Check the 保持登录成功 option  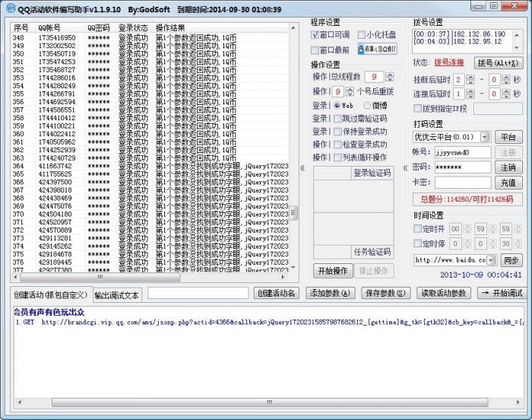click(x=337, y=132)
